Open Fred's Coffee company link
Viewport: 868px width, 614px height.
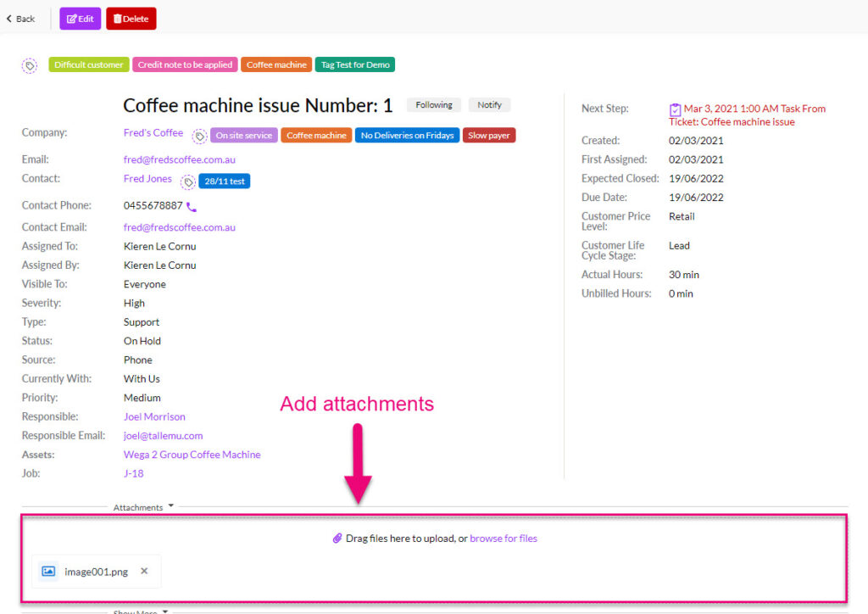pos(153,133)
